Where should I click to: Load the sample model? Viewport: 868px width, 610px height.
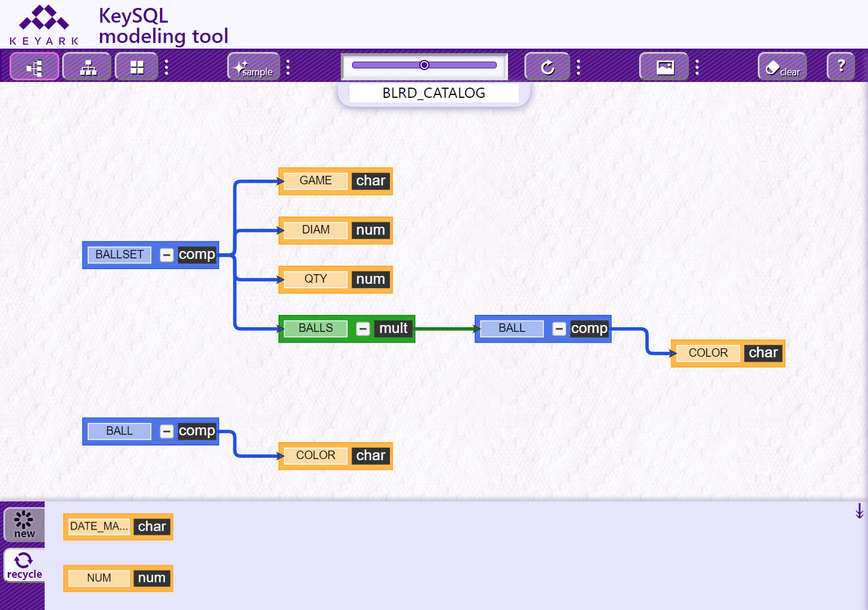click(254, 67)
